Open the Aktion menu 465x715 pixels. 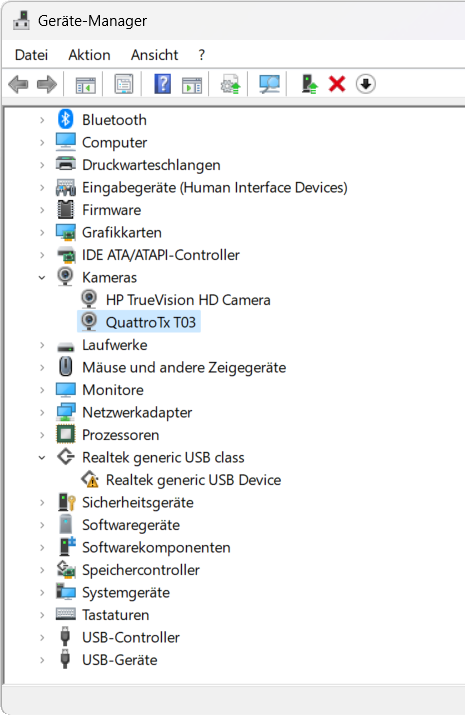pyautogui.click(x=89, y=55)
